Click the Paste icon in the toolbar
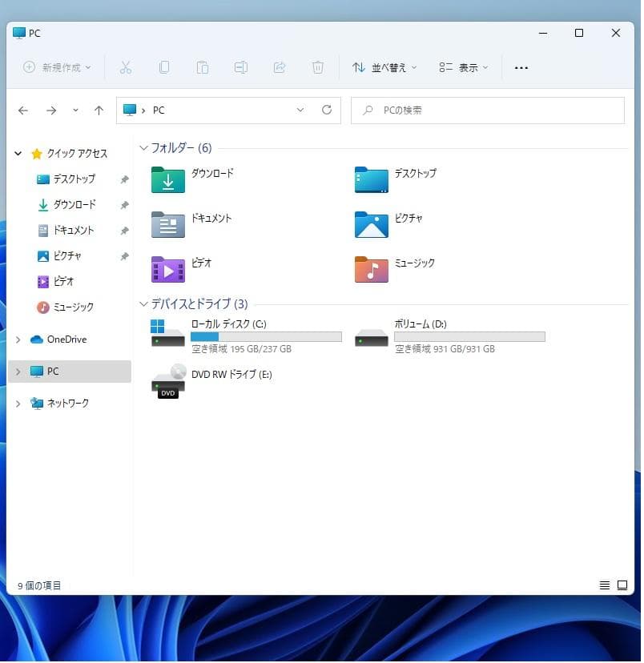Screen dimensions: 644x663 click(203, 67)
